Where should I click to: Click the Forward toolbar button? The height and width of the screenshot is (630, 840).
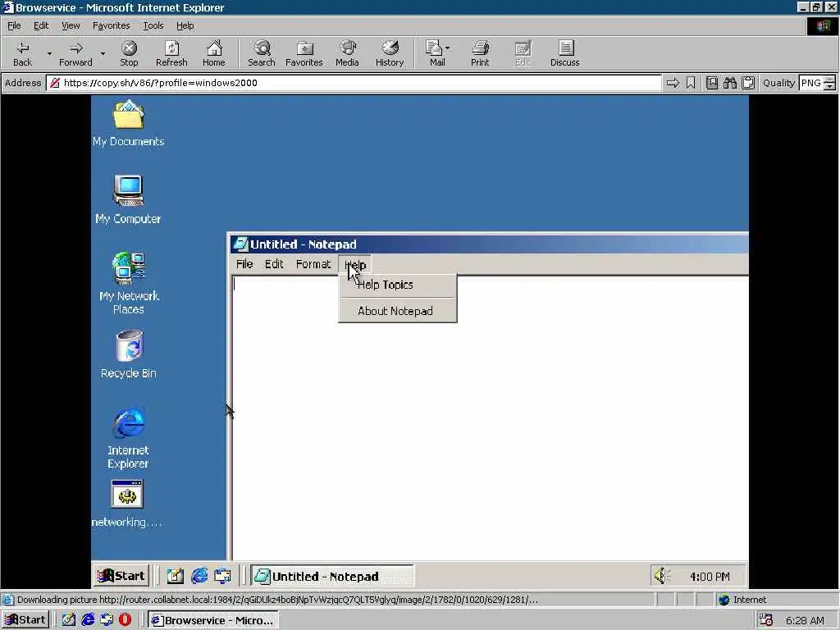coord(75,53)
